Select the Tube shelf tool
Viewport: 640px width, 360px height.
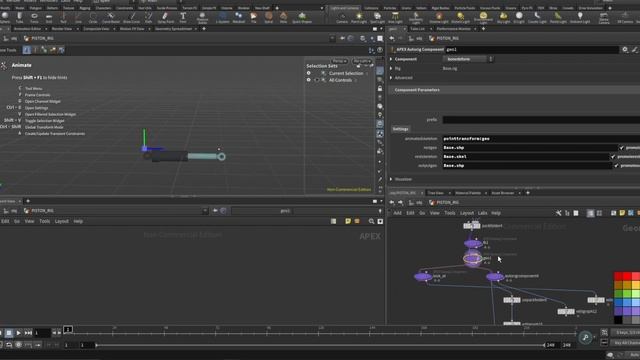(x=19, y=17)
